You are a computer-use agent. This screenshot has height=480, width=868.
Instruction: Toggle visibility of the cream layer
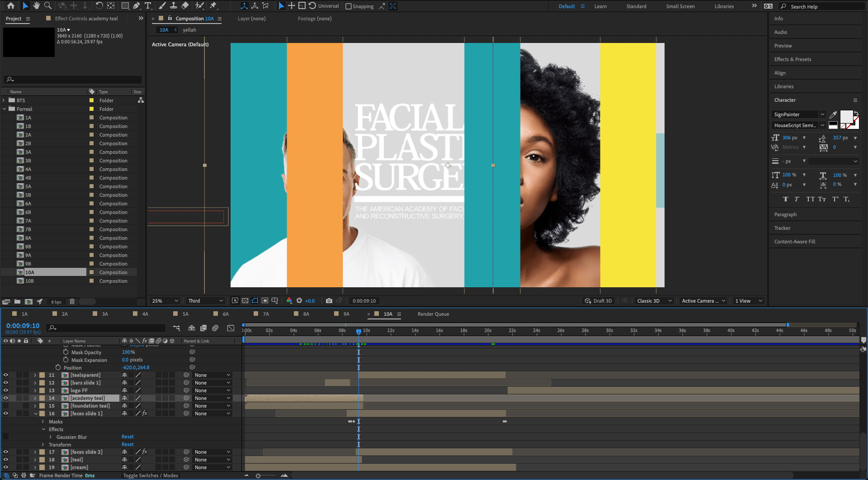tap(6, 467)
